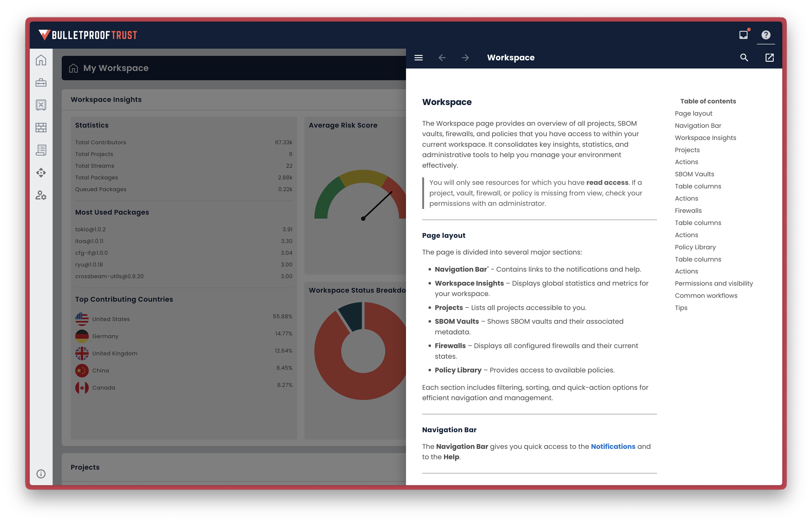Click the user settings gear sidebar icon

point(41,195)
